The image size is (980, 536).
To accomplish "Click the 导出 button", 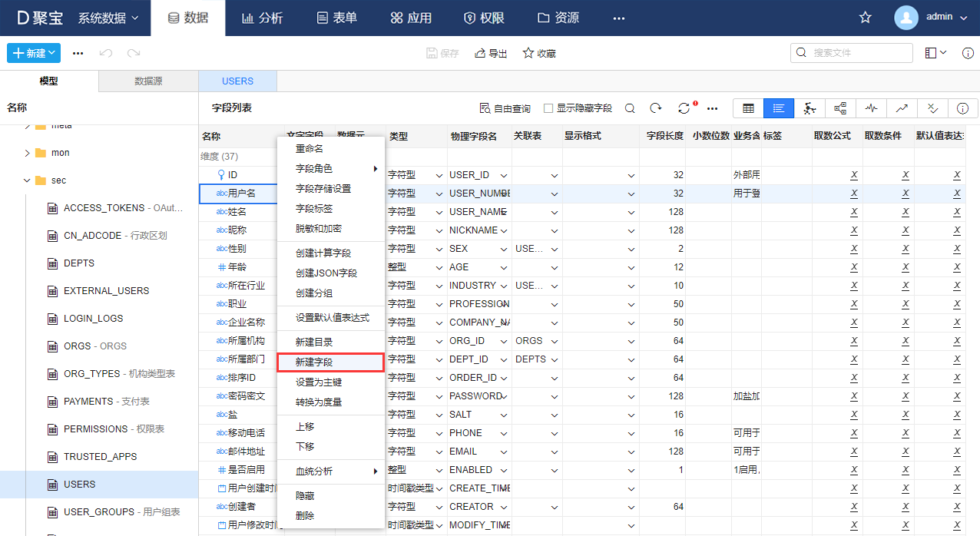I will [x=491, y=53].
